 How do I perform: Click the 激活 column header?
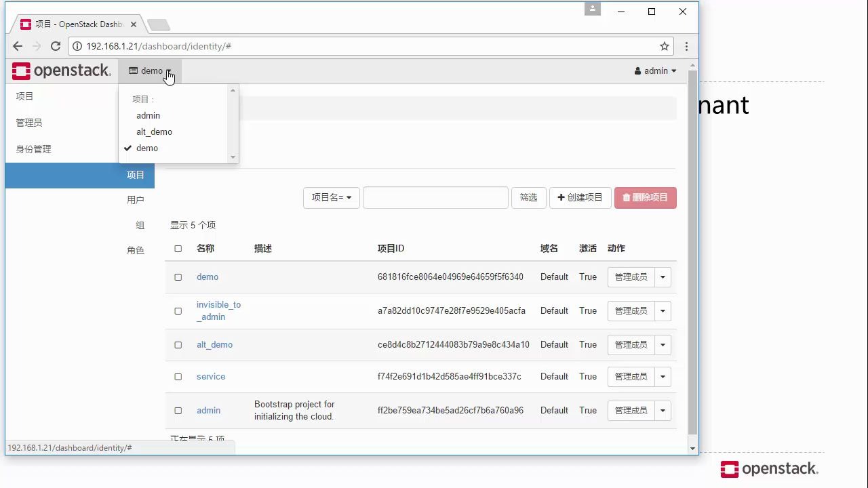(588, 248)
